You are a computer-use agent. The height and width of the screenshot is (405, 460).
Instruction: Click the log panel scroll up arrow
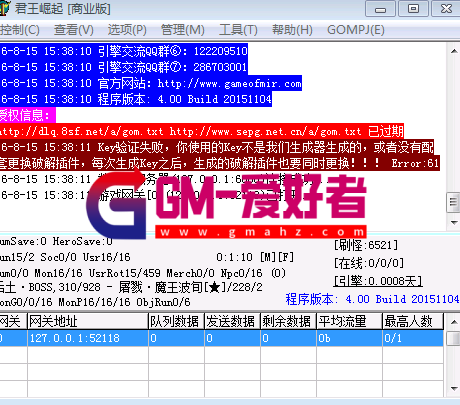click(x=454, y=51)
